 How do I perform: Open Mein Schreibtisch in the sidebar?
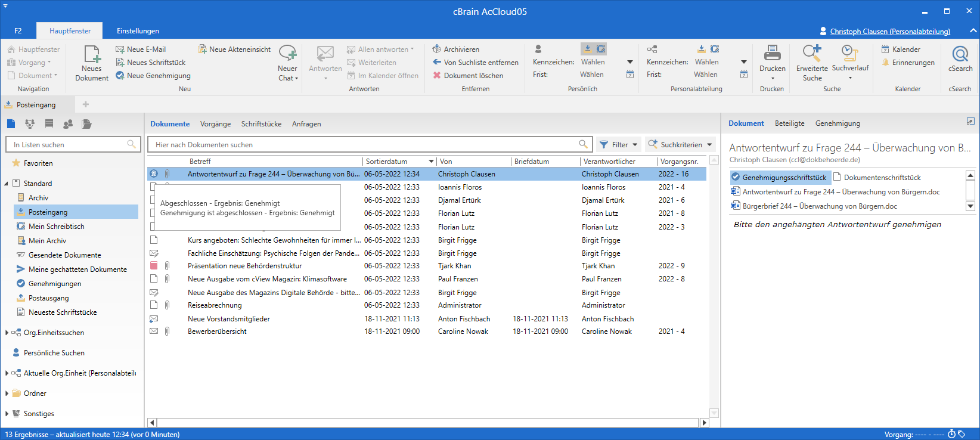(57, 227)
